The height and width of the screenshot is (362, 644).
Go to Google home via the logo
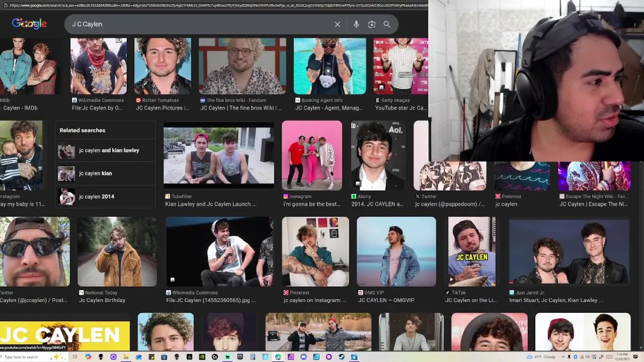(29, 24)
